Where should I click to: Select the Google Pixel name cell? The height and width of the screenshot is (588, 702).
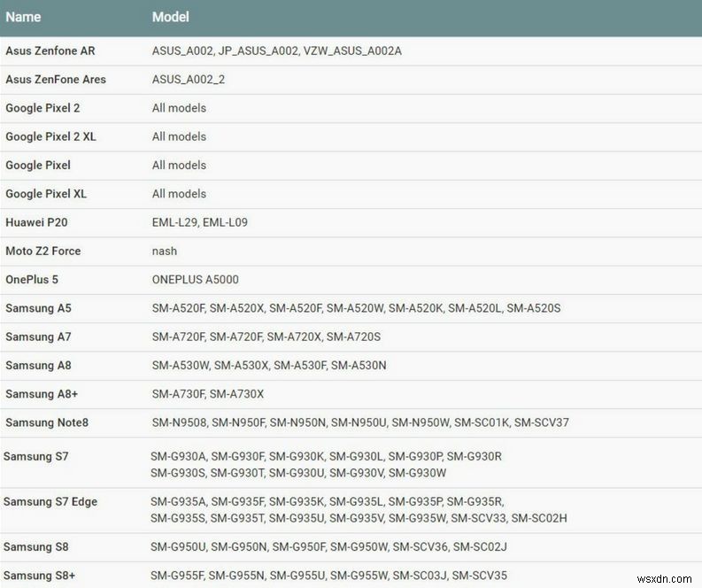click(x=38, y=166)
